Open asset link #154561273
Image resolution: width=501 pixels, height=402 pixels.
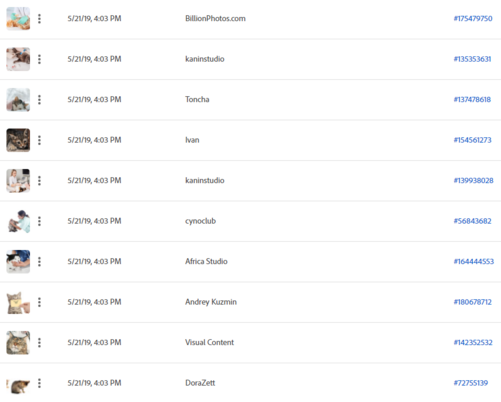472,140
